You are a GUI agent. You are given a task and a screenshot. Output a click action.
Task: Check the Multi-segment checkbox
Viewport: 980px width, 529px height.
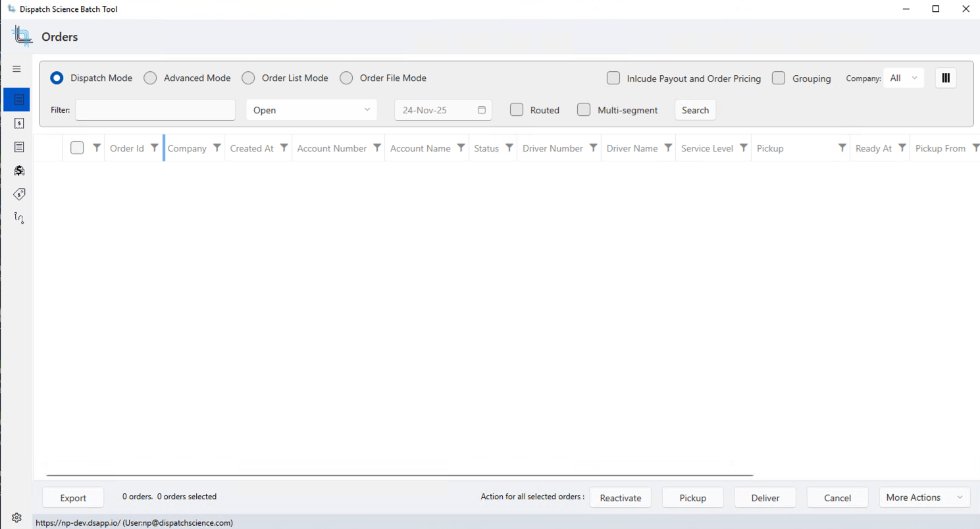584,109
